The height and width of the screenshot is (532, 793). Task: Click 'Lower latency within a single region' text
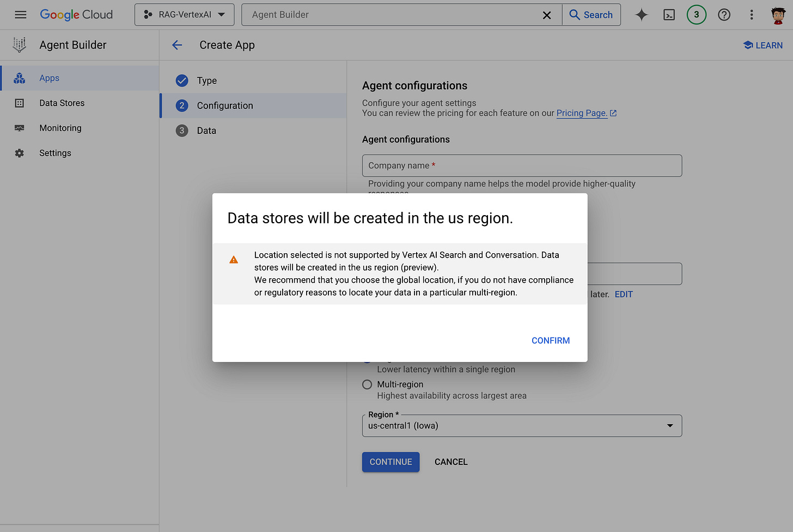pyautogui.click(x=446, y=369)
